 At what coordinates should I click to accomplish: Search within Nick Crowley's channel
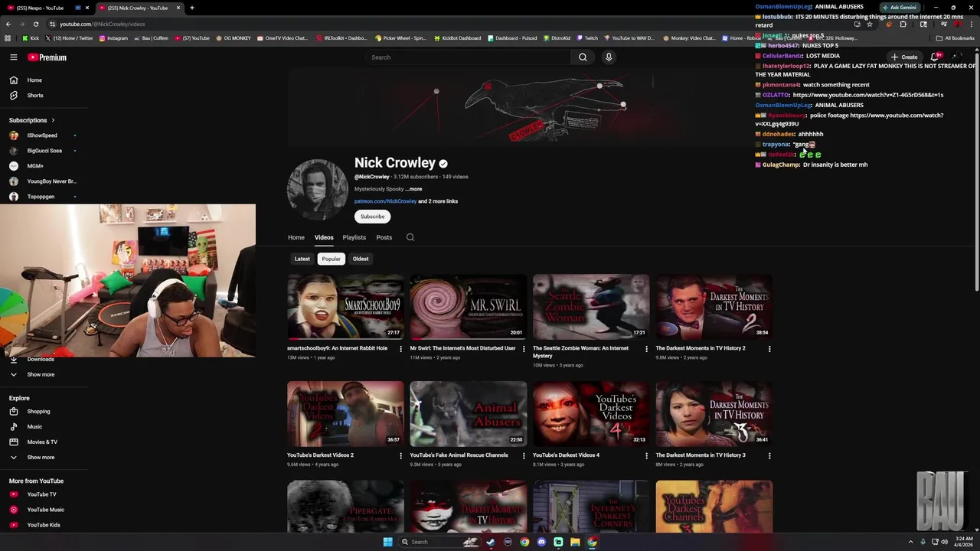[410, 237]
